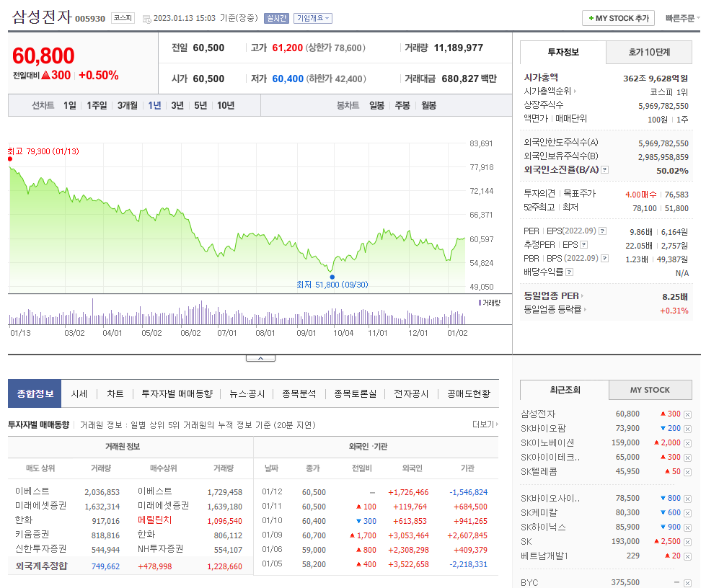Switch to 주봉 candlestick chart

coord(402,105)
